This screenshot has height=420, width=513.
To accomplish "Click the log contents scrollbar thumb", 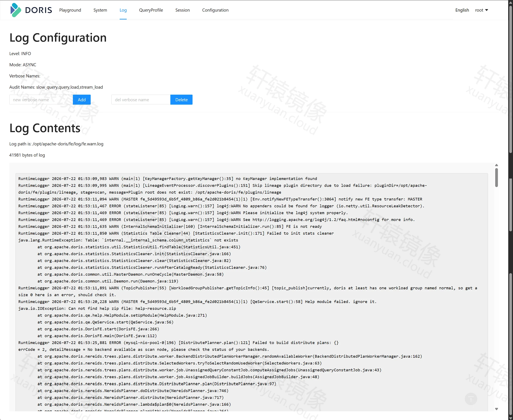I will [496, 178].
